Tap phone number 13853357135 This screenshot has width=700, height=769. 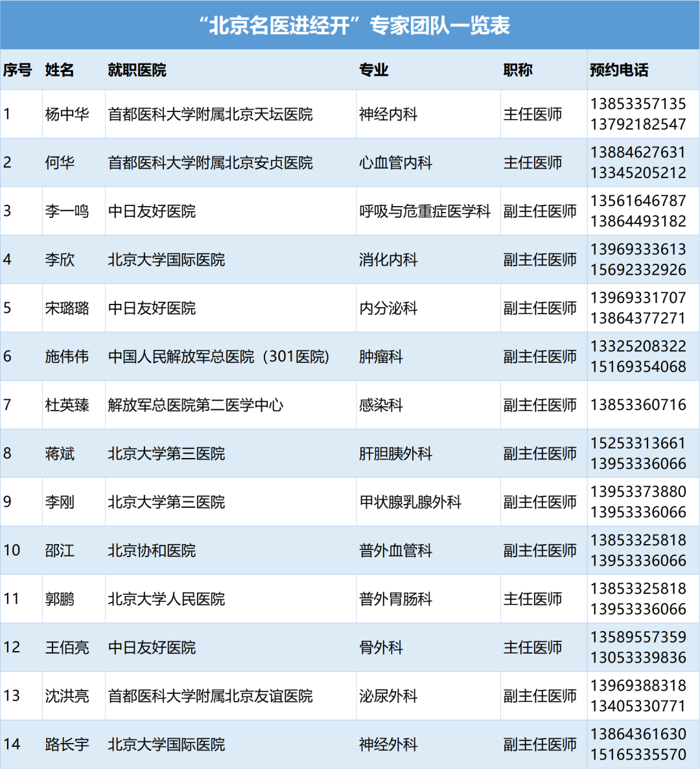click(x=638, y=104)
